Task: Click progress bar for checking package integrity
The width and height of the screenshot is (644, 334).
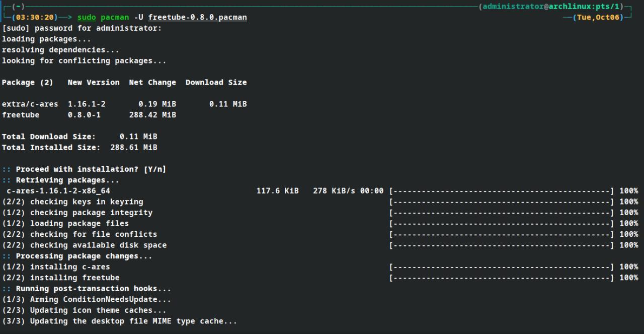Action: click(502, 213)
